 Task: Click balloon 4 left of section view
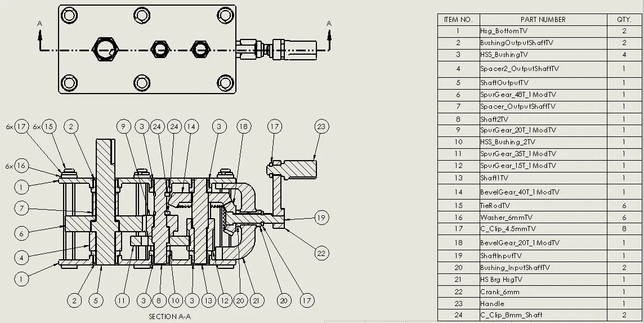click(x=21, y=258)
